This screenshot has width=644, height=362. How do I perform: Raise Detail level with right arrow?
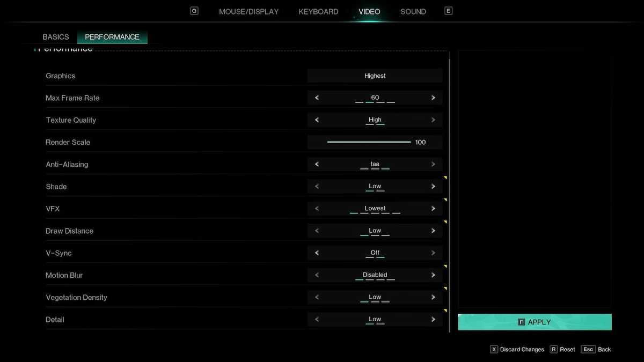point(433,319)
